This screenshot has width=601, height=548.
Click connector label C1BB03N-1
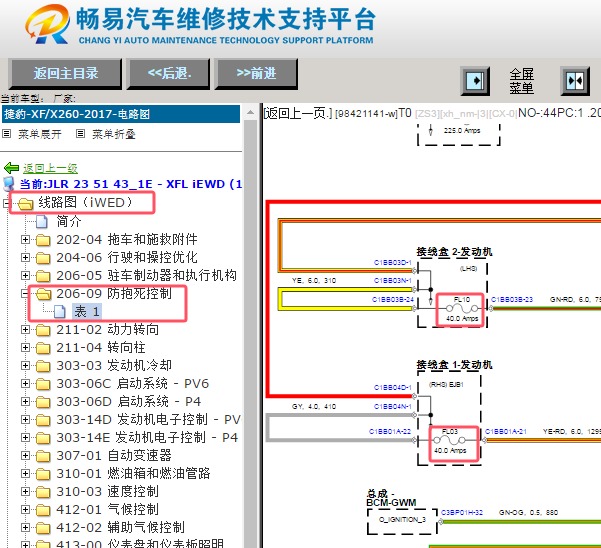tap(392, 281)
